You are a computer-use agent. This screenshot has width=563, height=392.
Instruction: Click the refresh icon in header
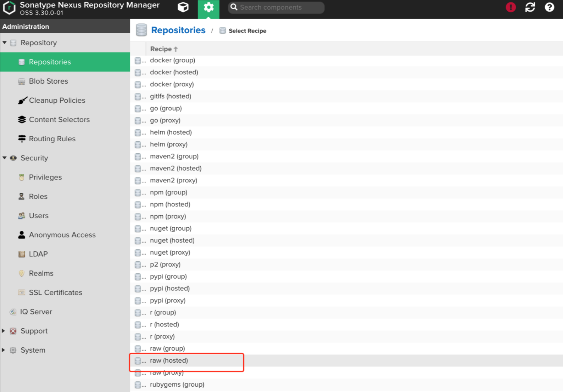tap(530, 7)
